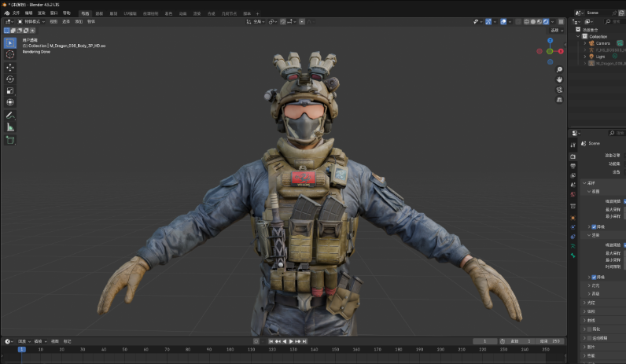The height and width of the screenshot is (364, 626).
Task: Click frame 100 on the timeline ruler
Action: pyautogui.click(x=229, y=349)
